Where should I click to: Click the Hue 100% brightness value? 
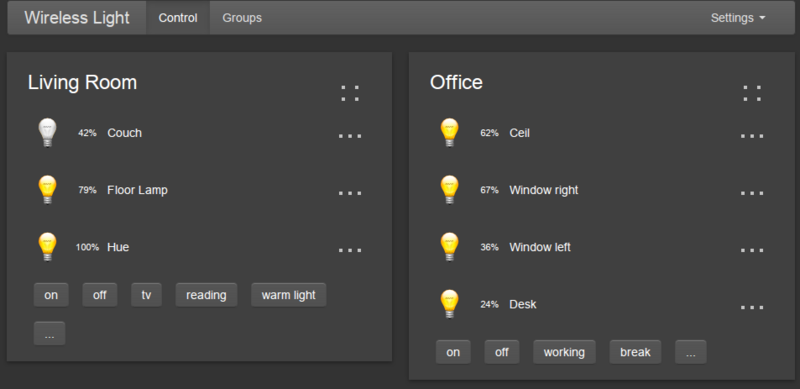pos(87,248)
